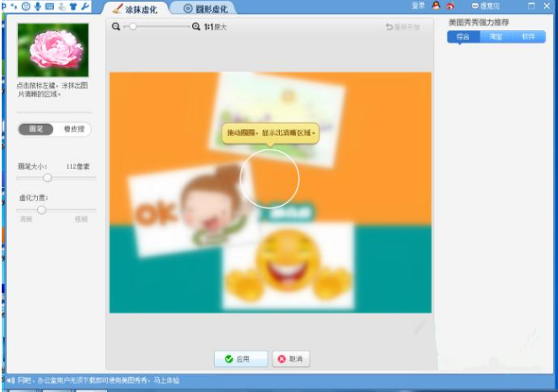Click the 登录 login link

tap(418, 6)
